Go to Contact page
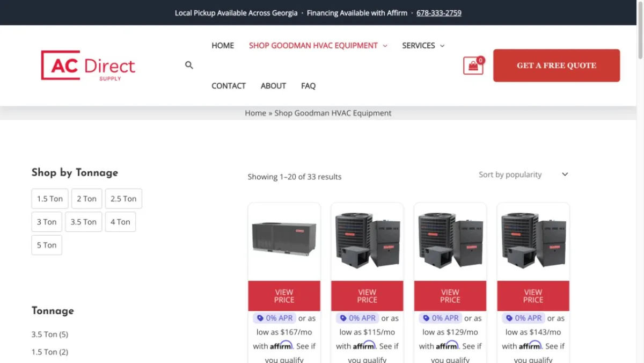 click(x=229, y=86)
